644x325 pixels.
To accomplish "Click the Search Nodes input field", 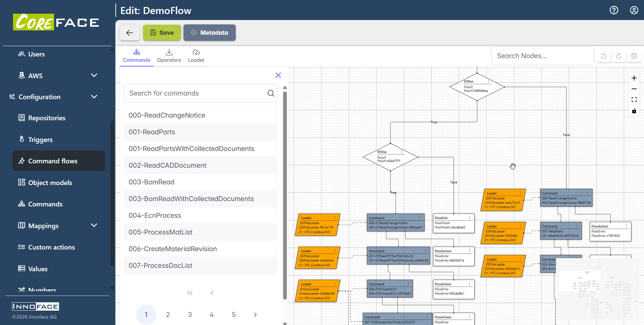I will click(543, 56).
